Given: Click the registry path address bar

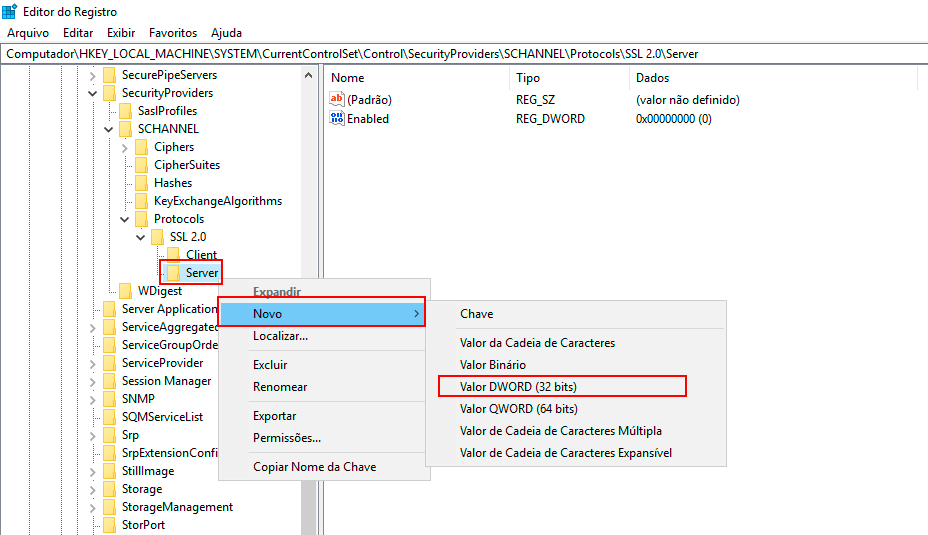Looking at the screenshot, I should (464, 54).
